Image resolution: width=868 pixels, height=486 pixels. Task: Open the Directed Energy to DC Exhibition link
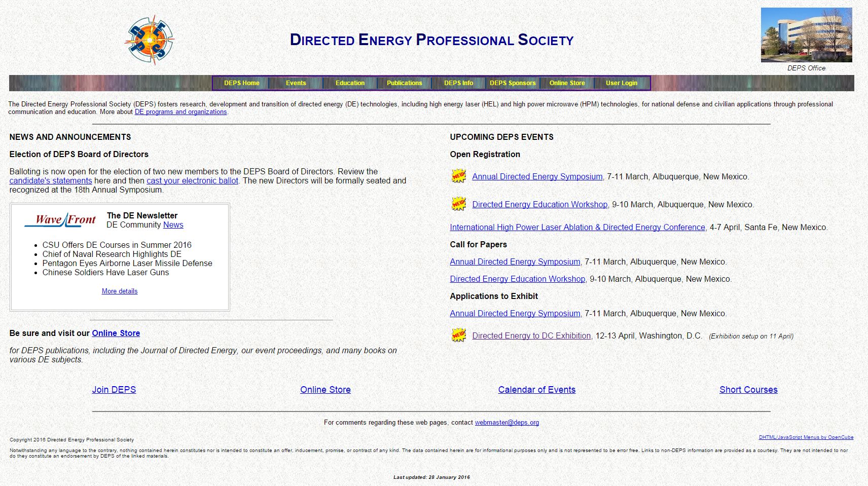531,336
